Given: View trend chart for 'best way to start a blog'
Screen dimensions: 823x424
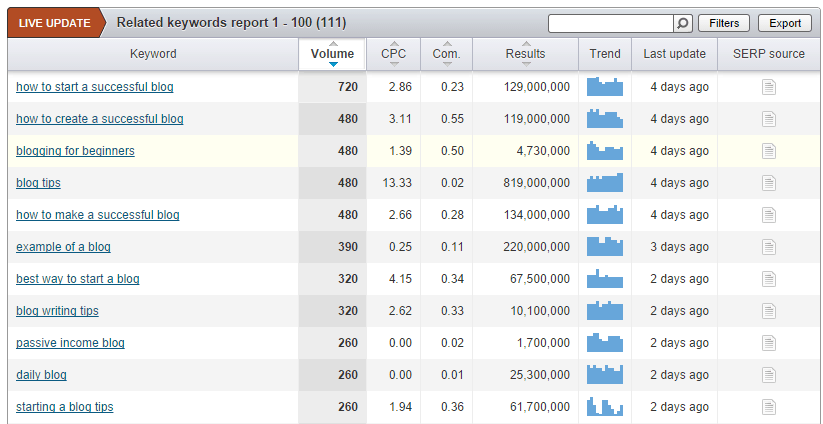Looking at the screenshot, I should pos(605,279).
